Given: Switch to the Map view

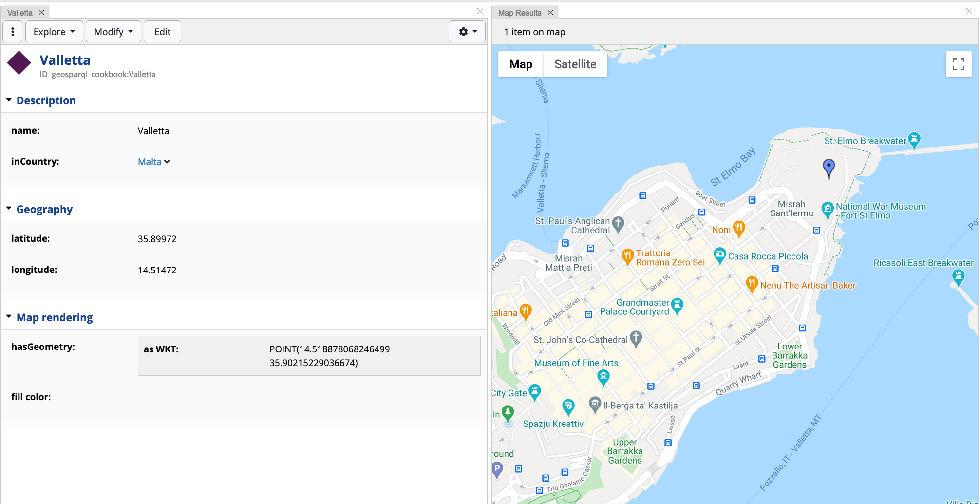Looking at the screenshot, I should [x=520, y=64].
